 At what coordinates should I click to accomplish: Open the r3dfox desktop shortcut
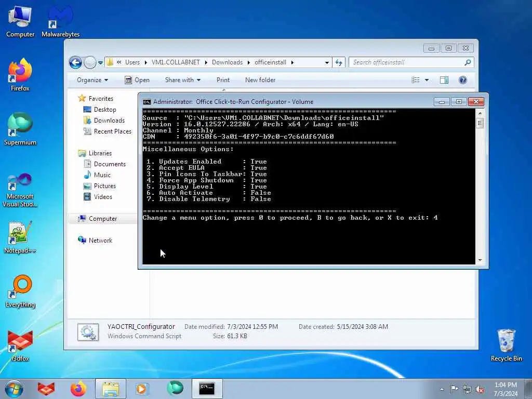20,345
